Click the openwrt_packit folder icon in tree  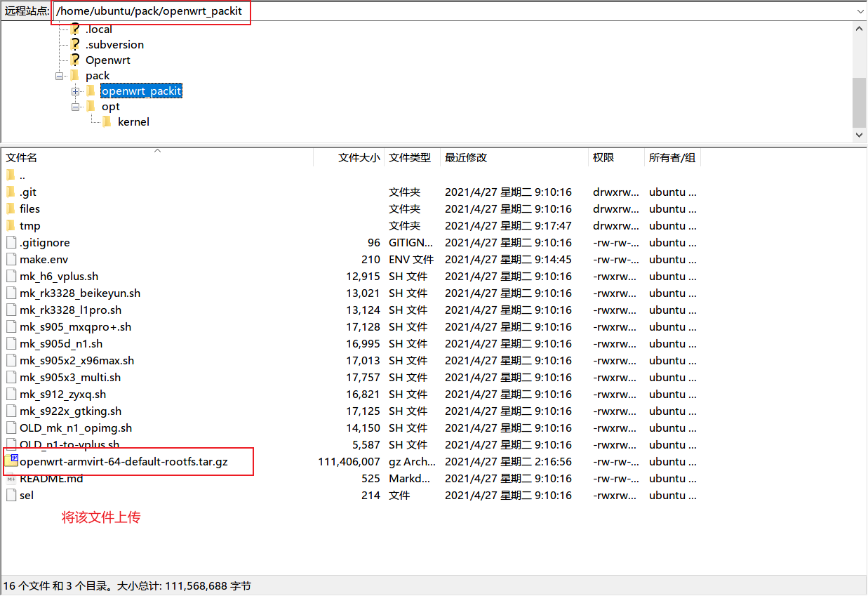coord(91,91)
